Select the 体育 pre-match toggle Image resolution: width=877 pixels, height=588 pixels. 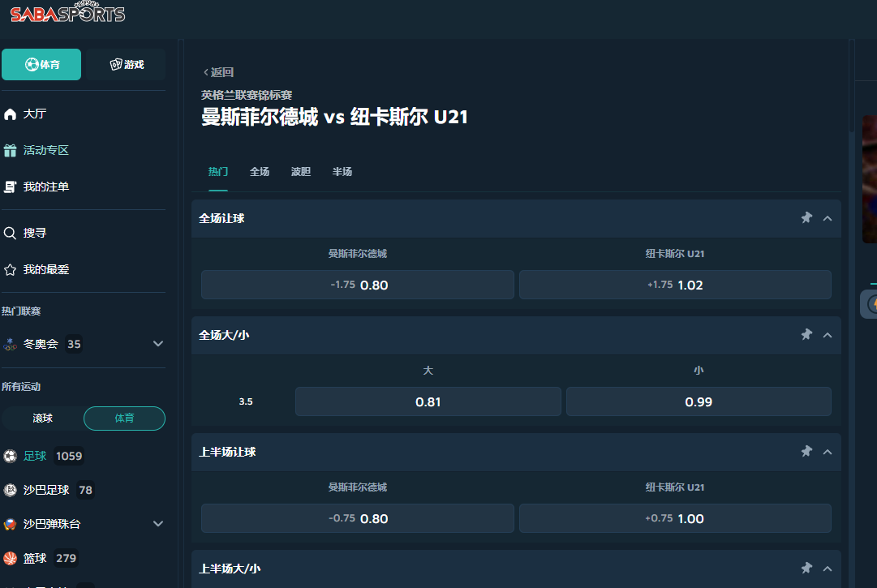(x=124, y=418)
